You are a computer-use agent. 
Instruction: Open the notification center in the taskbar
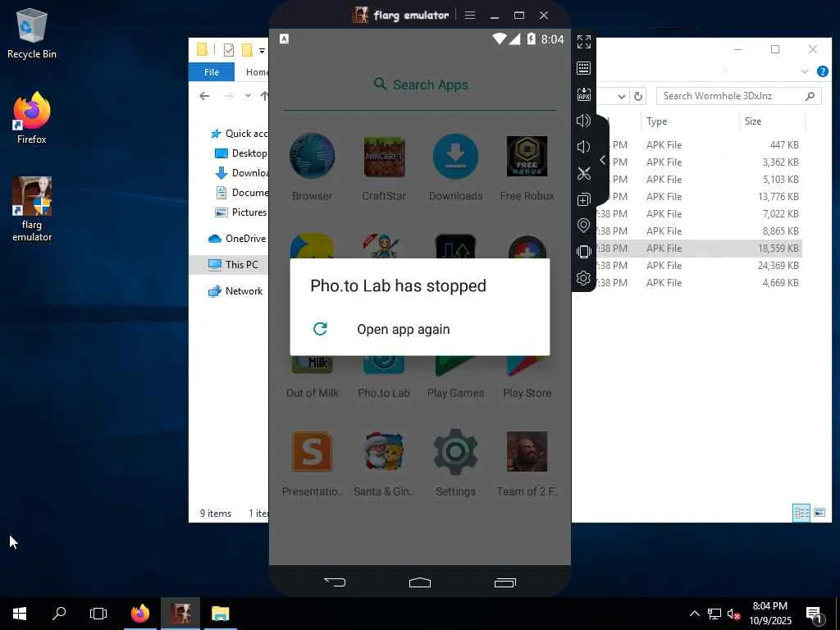coord(815,614)
